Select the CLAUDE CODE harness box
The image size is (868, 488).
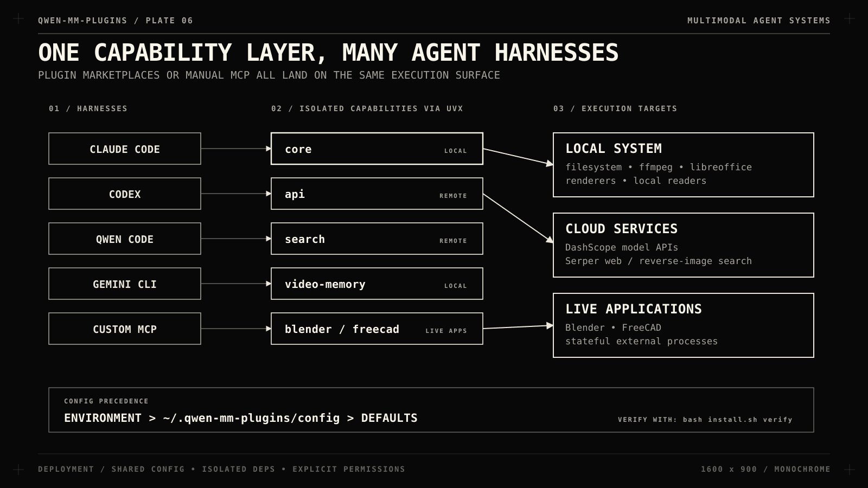(x=125, y=149)
